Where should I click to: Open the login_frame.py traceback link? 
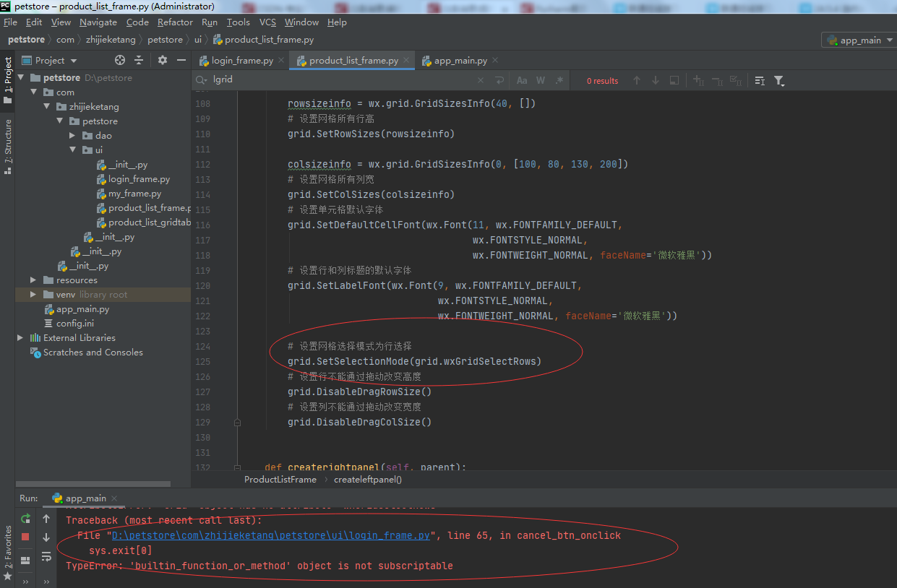pos(271,535)
